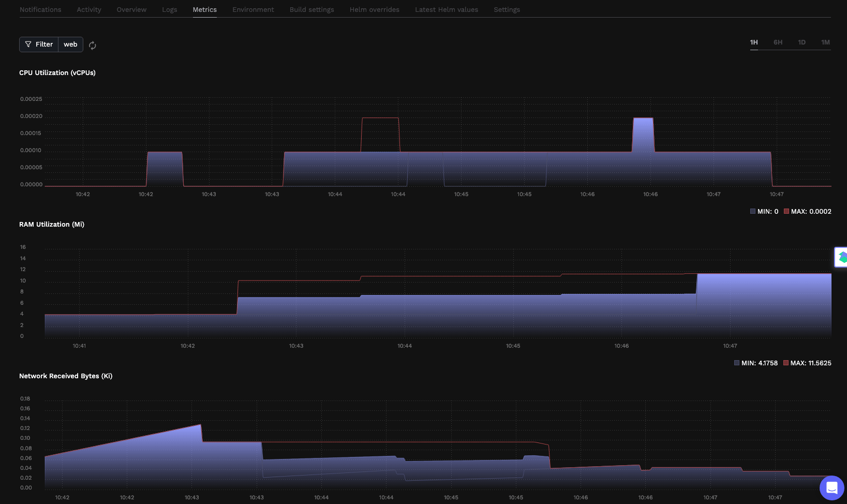Open the Latest Helm values page
The height and width of the screenshot is (504, 847).
pos(446,9)
